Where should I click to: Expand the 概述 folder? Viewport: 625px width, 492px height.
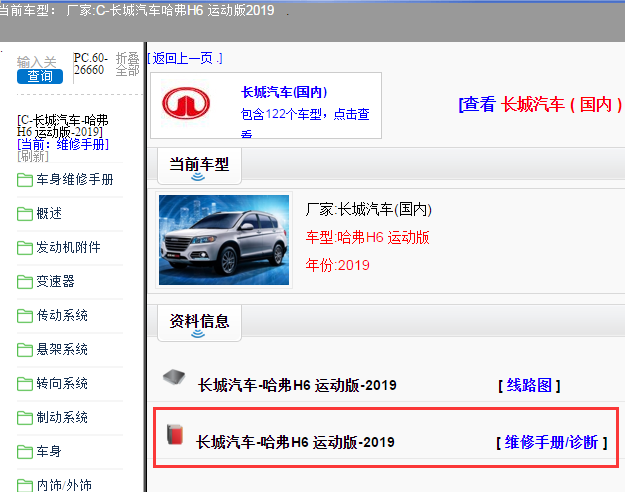click(49, 213)
